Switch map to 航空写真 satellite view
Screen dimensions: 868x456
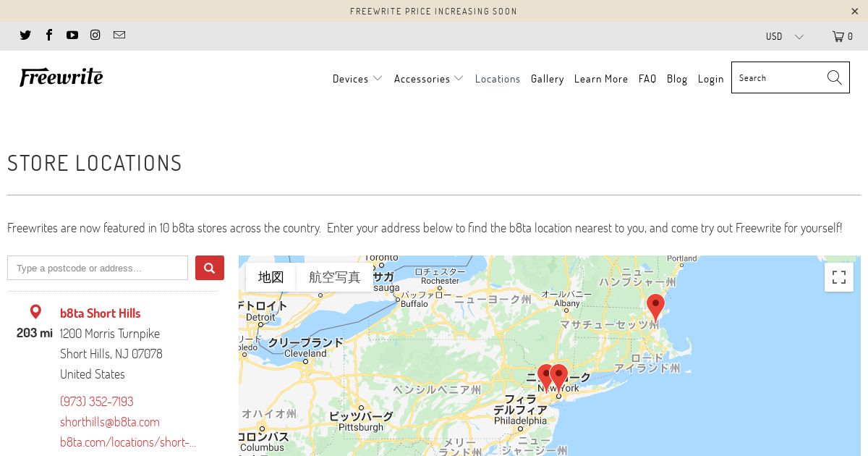click(334, 277)
